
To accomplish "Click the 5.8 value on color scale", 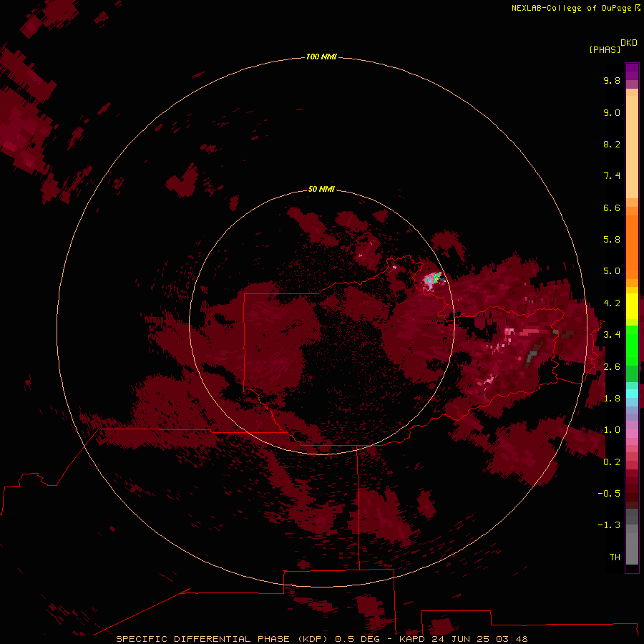I will point(612,240).
